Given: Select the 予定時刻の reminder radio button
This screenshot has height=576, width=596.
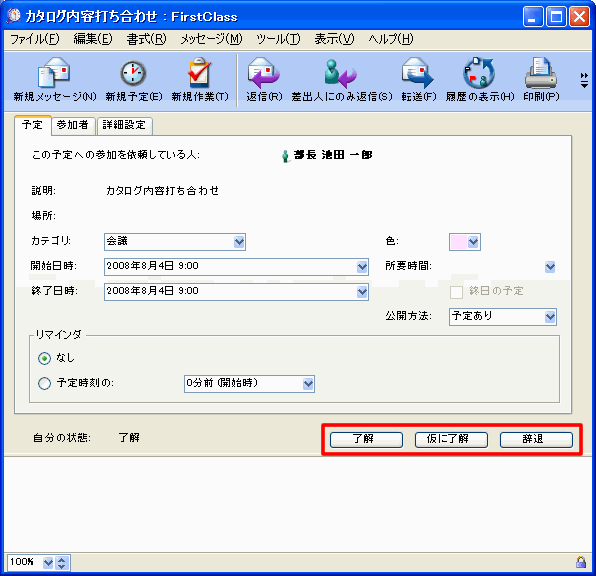Looking at the screenshot, I should click(44, 383).
